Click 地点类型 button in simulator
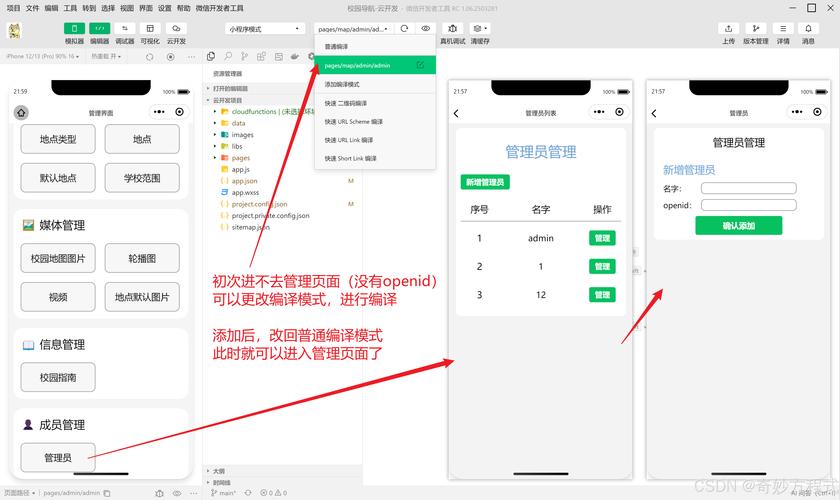 (58, 139)
